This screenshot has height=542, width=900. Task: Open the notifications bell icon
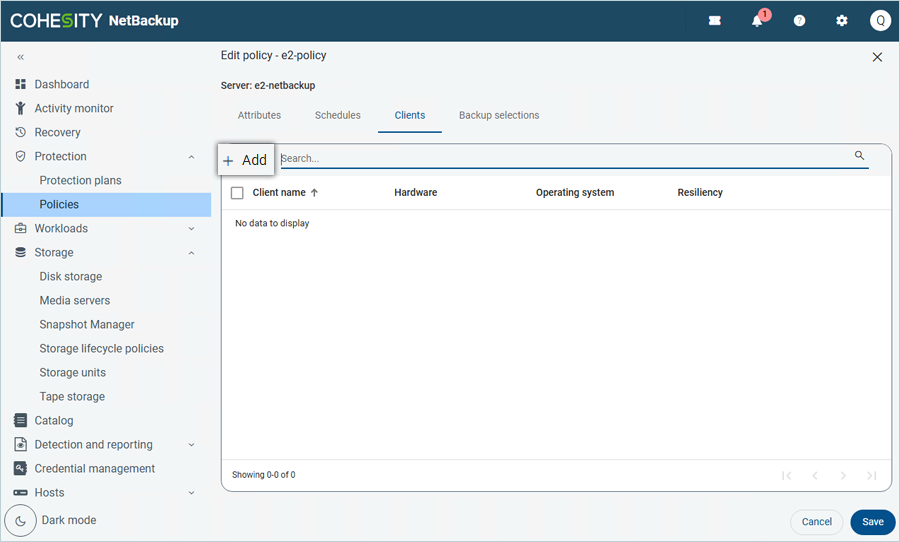[x=758, y=21]
